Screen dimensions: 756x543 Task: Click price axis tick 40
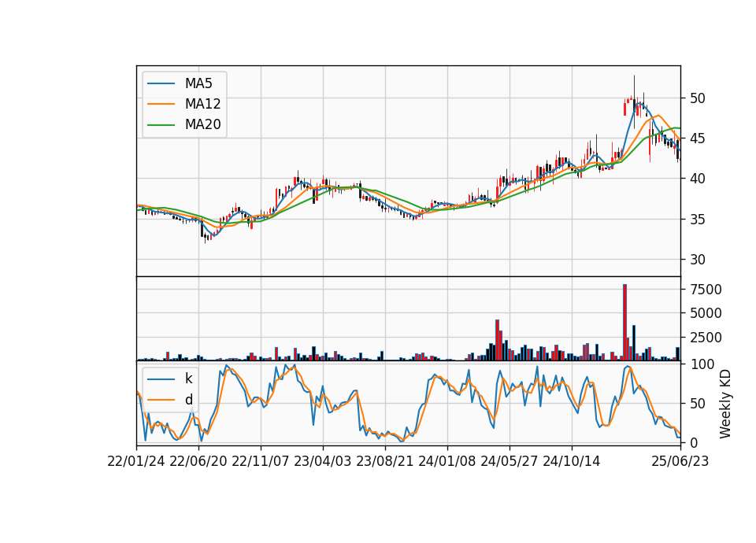click(x=697, y=179)
